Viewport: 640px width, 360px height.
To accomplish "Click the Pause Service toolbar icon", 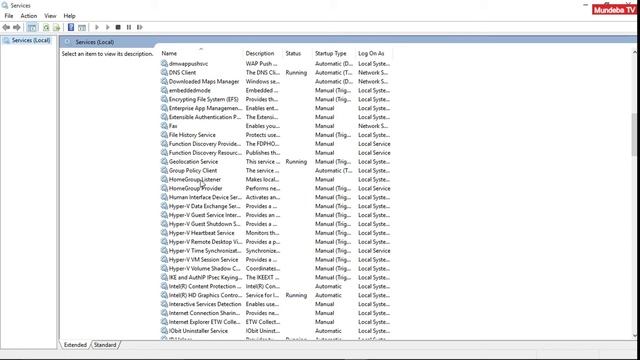I will point(129,27).
